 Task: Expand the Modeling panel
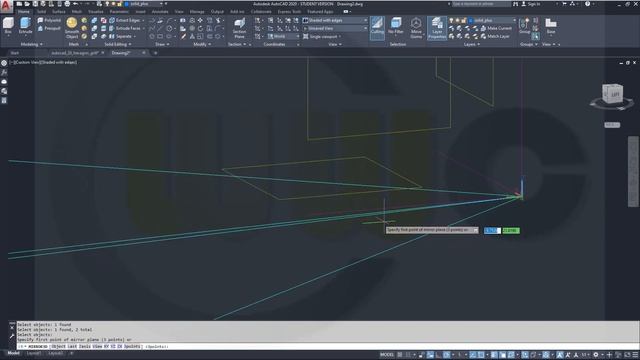point(31,44)
